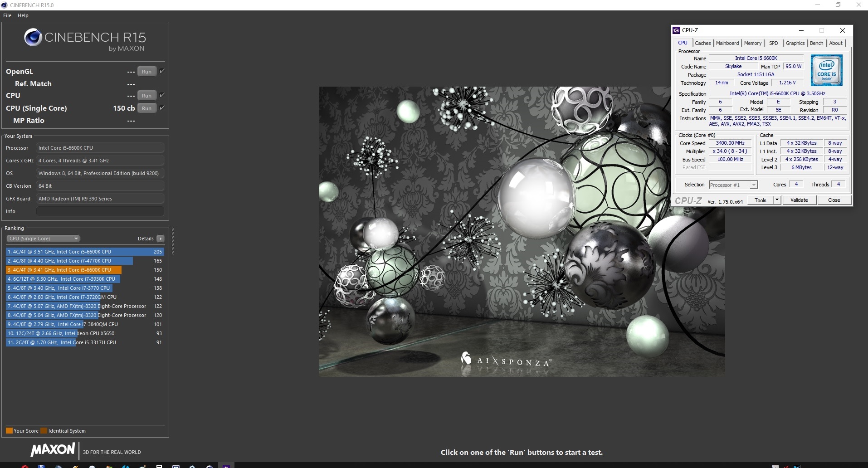Select ranking row 10 Xeon CPU X5650
Viewport: 868px width, 468px height.
click(85, 333)
